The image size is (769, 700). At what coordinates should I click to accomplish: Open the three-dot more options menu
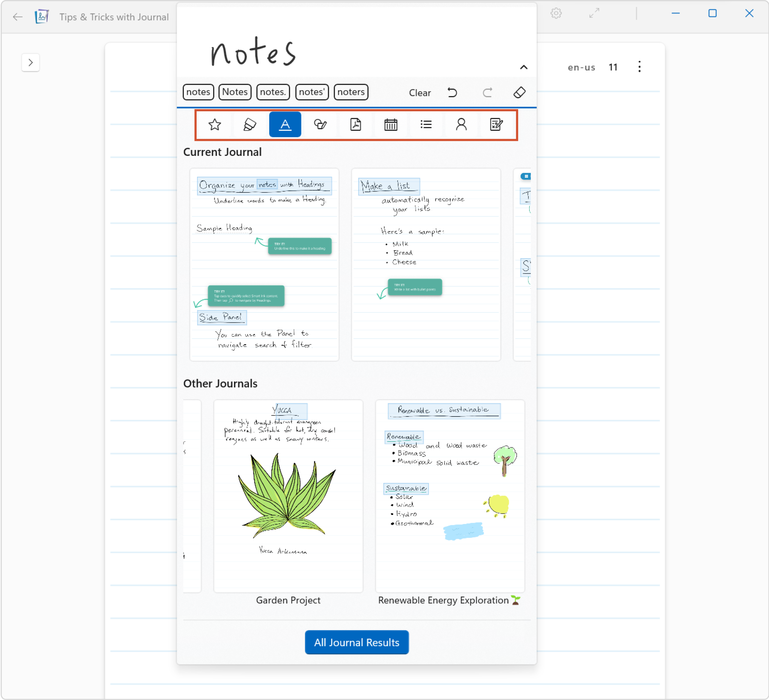(639, 67)
